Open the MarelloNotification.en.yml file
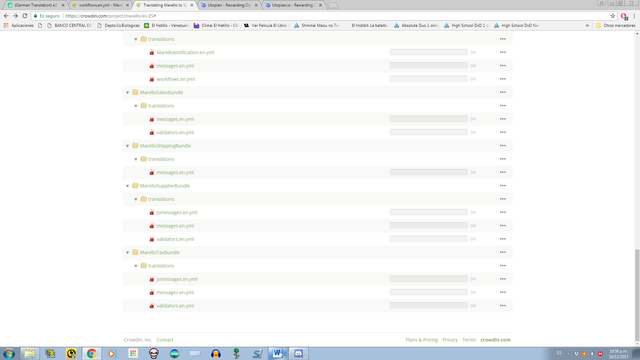This screenshot has height=360, width=640. coord(185,52)
